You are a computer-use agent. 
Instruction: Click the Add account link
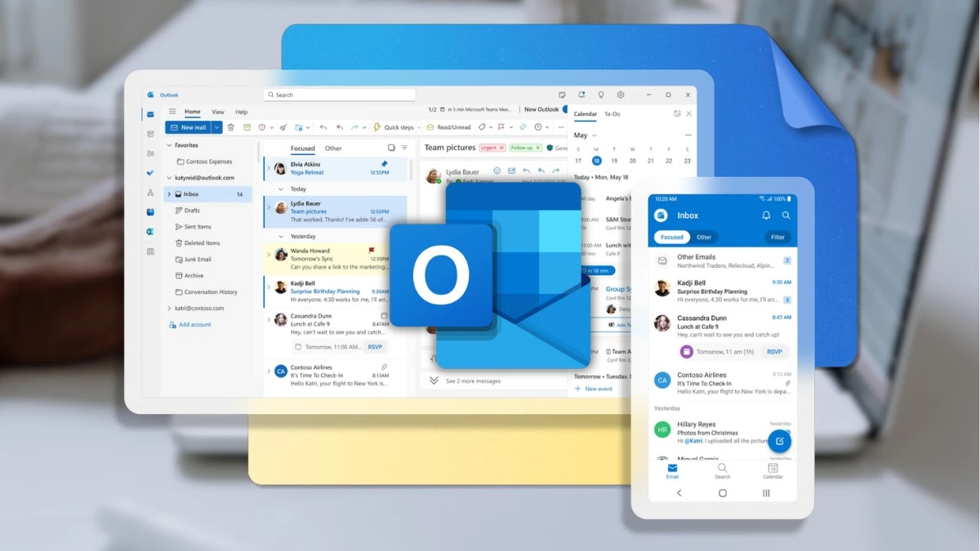click(189, 325)
